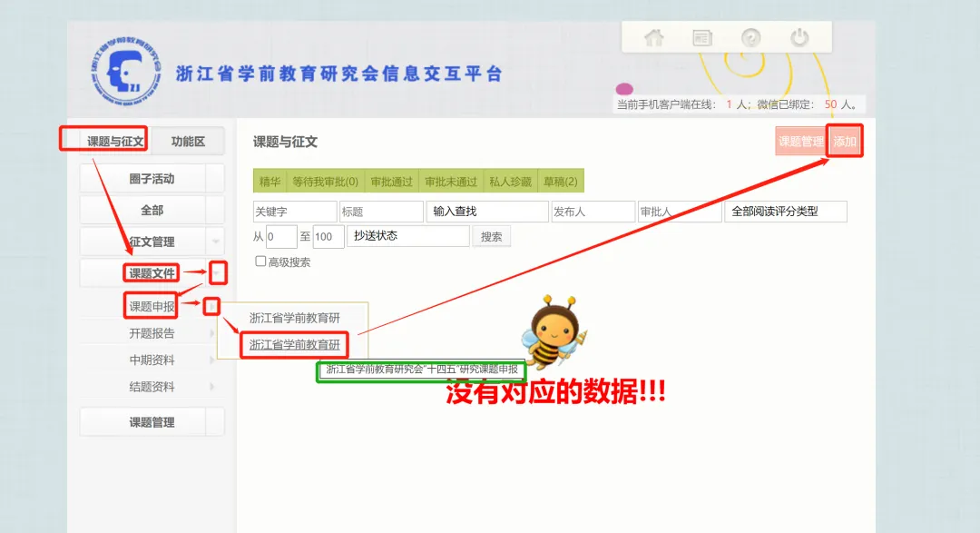Navigate home with the house icon
The image size is (980, 533).
[653, 37]
